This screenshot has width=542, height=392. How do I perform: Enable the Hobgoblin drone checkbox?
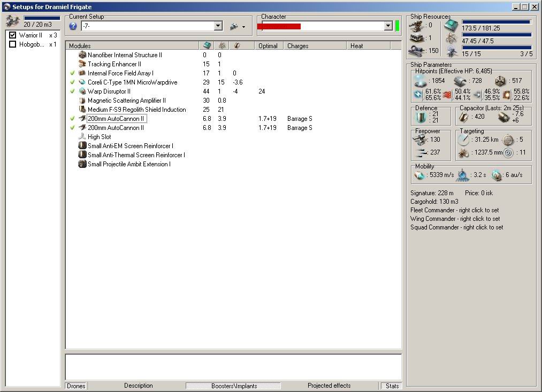13,44
